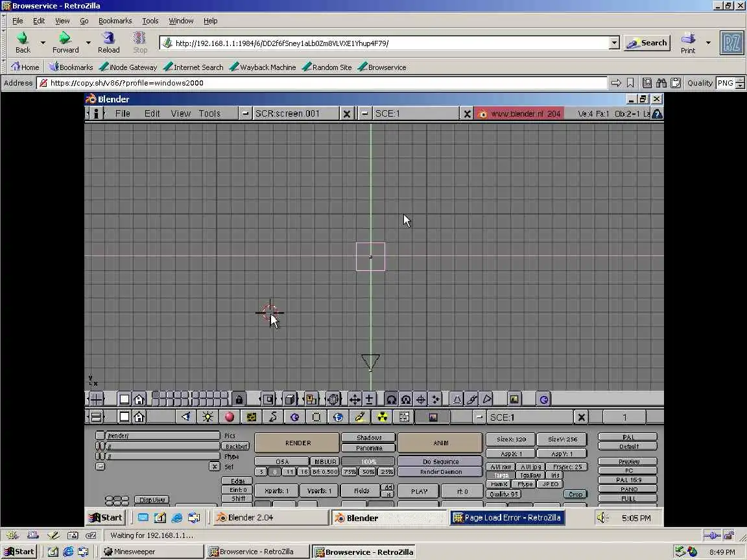The height and width of the screenshot is (560, 747).
Task: Click the RetroZilla Reload button
Action: tap(109, 42)
